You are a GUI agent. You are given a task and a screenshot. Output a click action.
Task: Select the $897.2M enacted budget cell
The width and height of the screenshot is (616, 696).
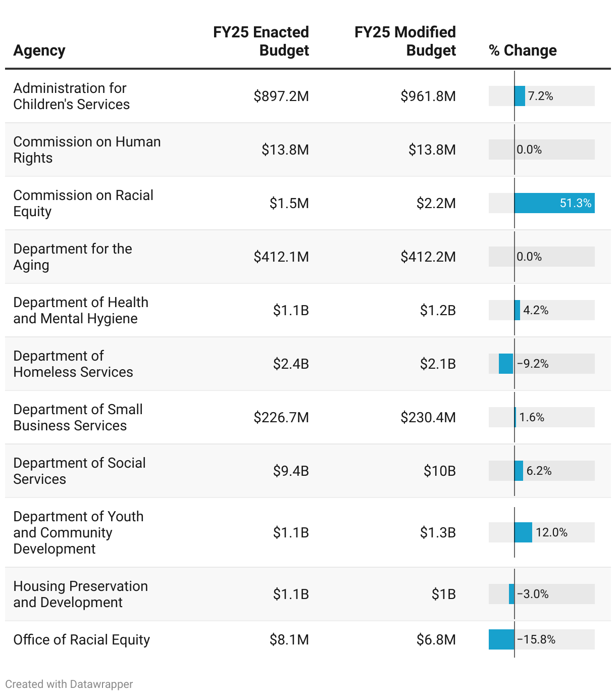pos(281,96)
